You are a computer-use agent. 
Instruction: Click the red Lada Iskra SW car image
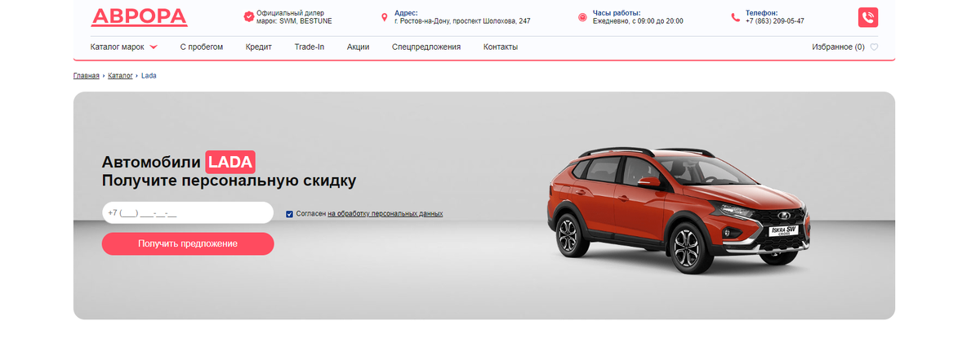pyautogui.click(x=680, y=211)
